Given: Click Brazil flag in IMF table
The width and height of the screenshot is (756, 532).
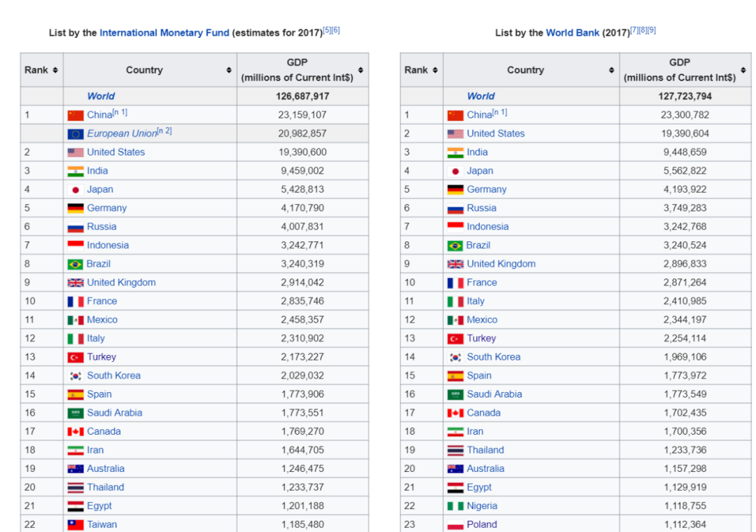Looking at the screenshot, I should [x=75, y=265].
